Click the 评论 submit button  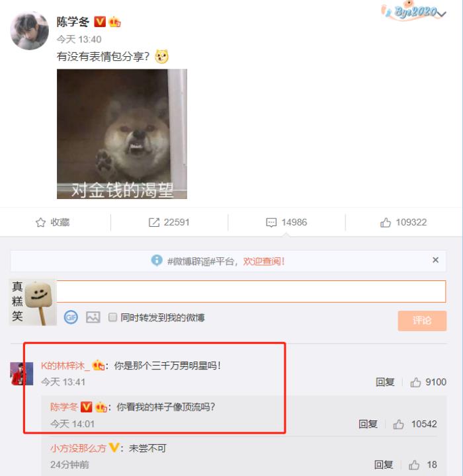[x=422, y=321]
